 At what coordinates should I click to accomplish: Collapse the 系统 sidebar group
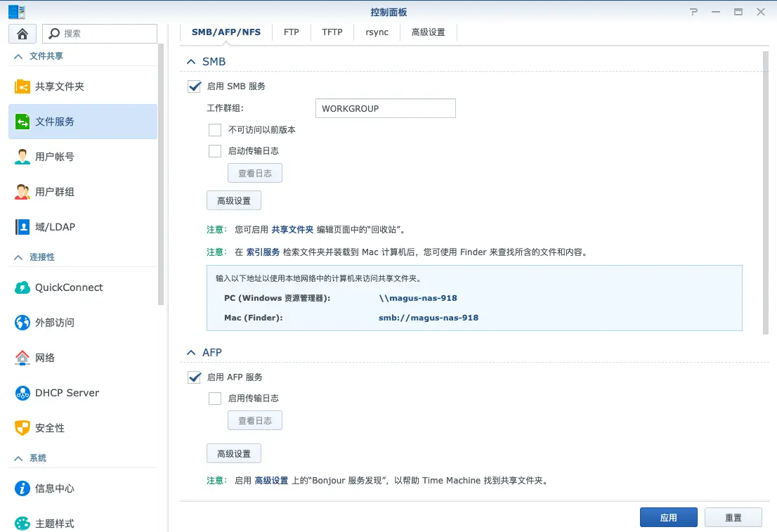18,458
